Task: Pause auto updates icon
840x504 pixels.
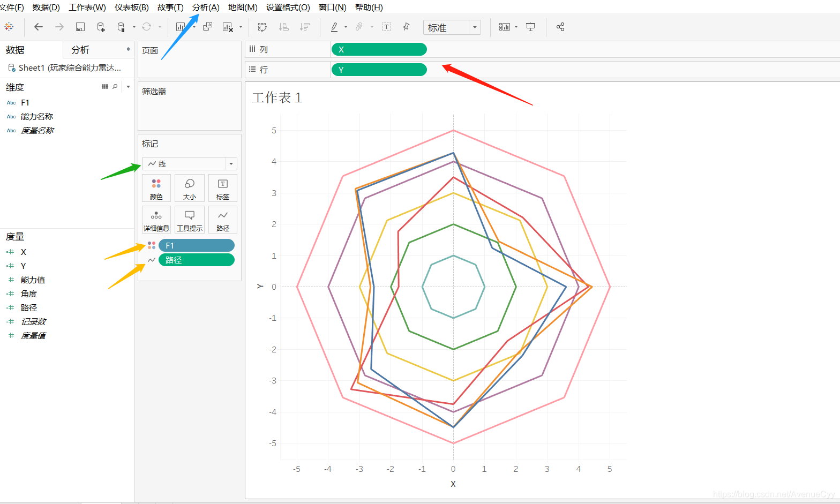Action: point(121,27)
